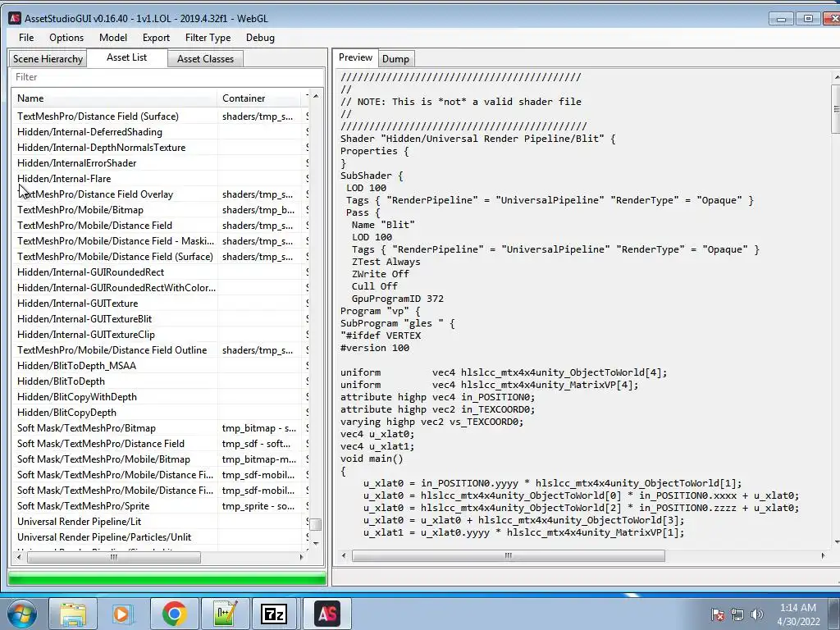840x630 pixels.
Task: Select the Dump tab
Action: pyautogui.click(x=395, y=59)
